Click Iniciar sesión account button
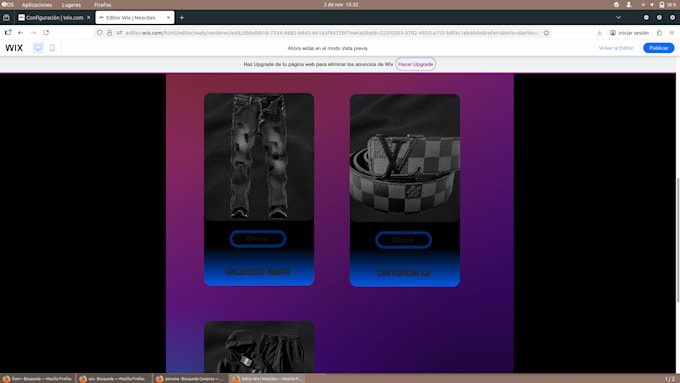This screenshot has width=680, height=383. tap(629, 33)
